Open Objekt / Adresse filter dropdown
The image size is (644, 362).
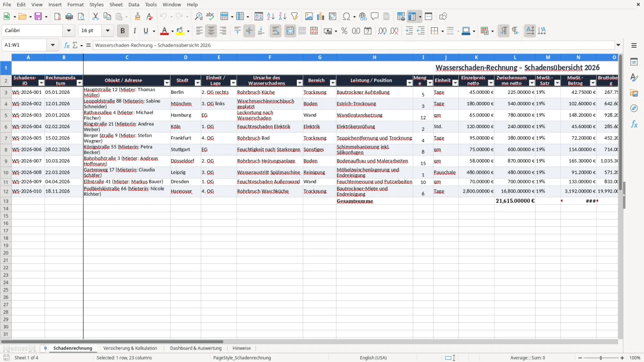(x=167, y=83)
